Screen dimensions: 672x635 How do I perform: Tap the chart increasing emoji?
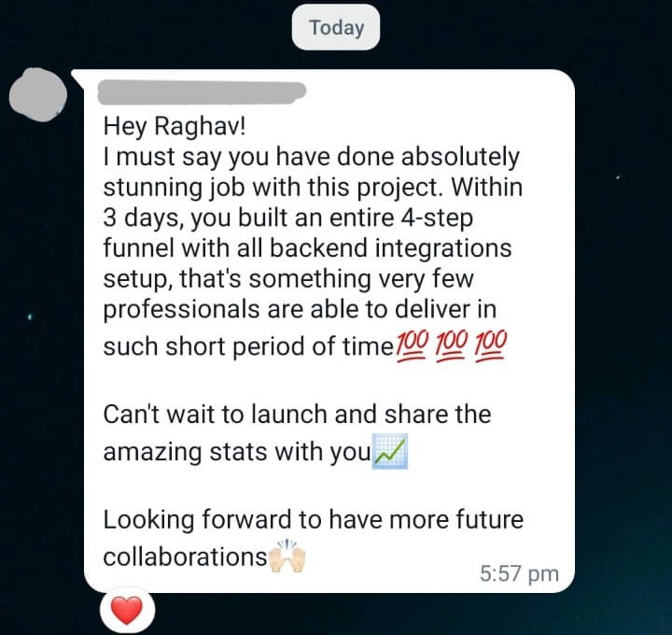[x=389, y=451]
